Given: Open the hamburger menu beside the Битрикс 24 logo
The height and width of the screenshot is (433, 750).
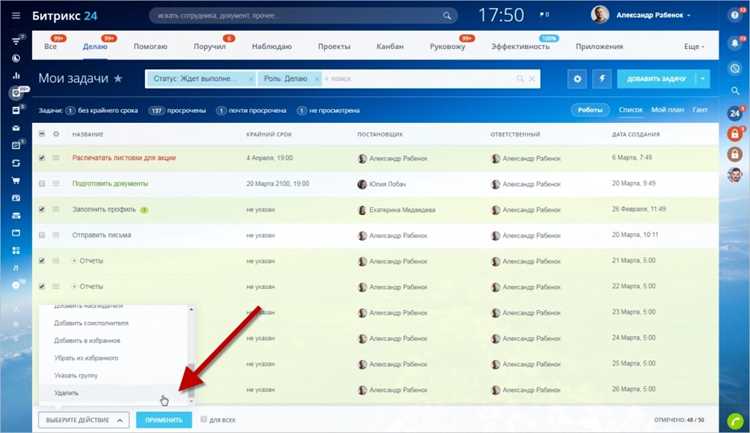Looking at the screenshot, I should [x=16, y=15].
